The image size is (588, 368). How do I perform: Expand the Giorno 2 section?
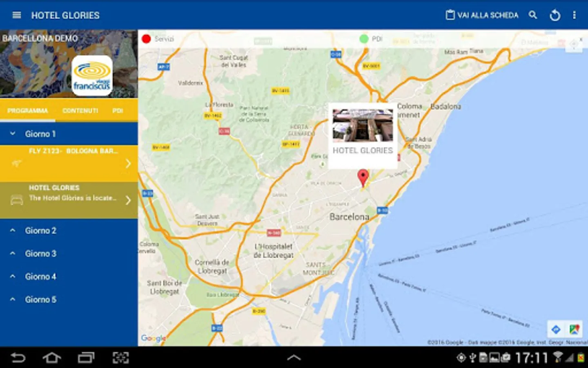point(69,231)
